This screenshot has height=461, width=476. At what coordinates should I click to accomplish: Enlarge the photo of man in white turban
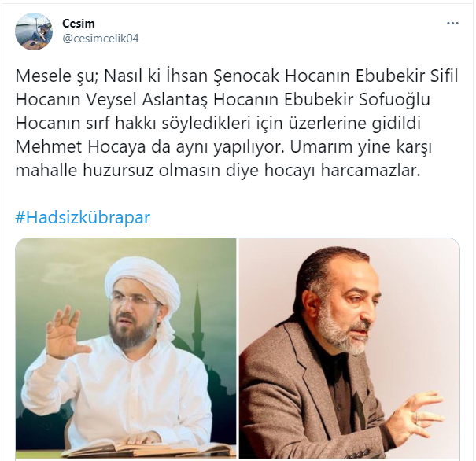coord(126,349)
